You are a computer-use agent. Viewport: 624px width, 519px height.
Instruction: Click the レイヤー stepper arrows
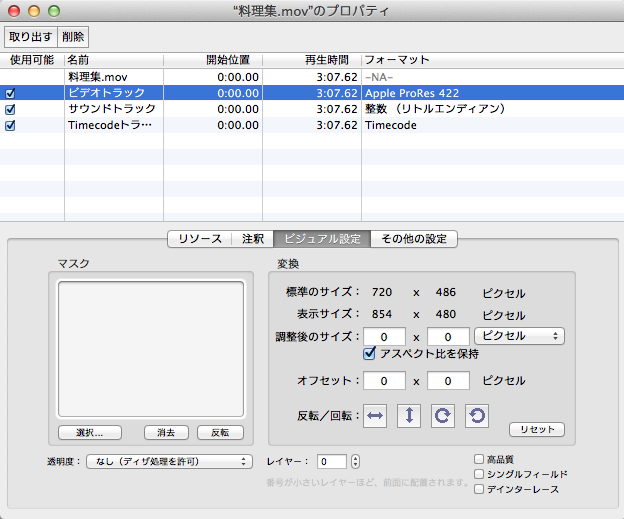pyautogui.click(x=355, y=462)
